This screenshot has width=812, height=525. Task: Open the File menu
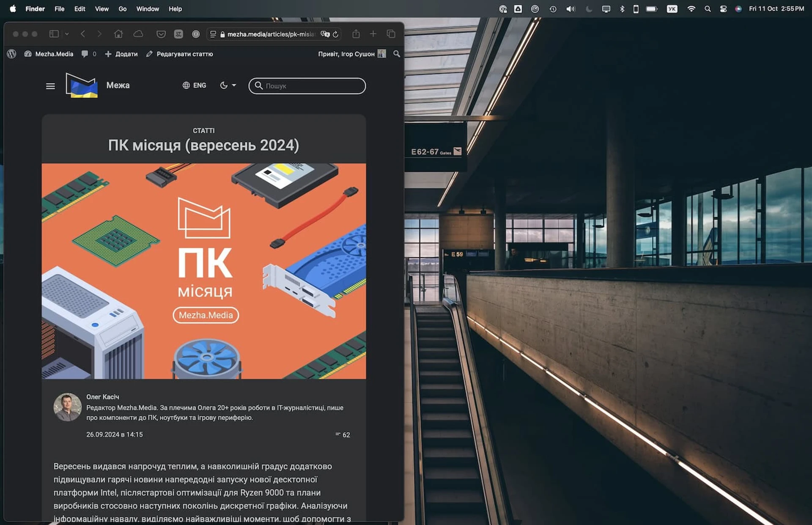point(60,8)
